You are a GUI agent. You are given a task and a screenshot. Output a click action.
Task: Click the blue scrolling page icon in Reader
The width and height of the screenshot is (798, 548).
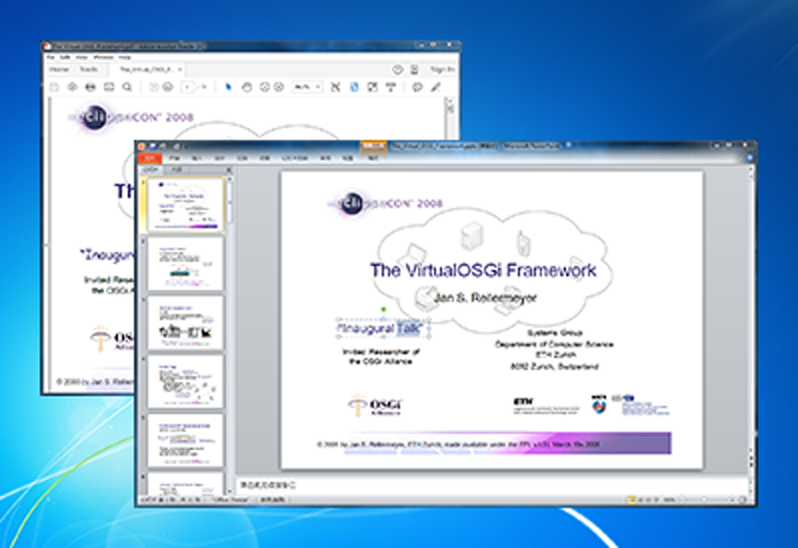354,87
